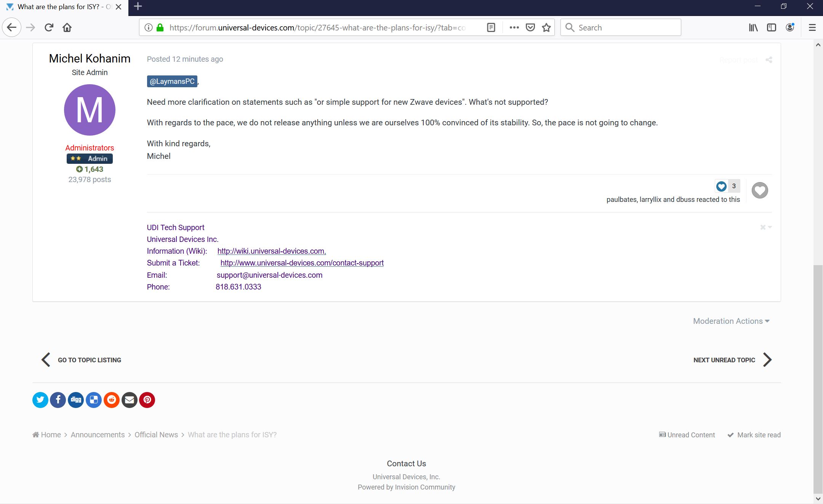Click the support@universal-devices.com email text
The height and width of the screenshot is (504, 823).
pyautogui.click(x=269, y=275)
